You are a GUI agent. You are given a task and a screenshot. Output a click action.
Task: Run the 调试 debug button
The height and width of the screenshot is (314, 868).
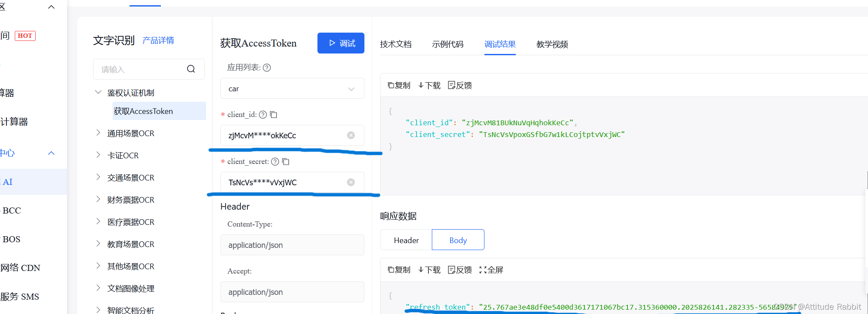pos(341,43)
